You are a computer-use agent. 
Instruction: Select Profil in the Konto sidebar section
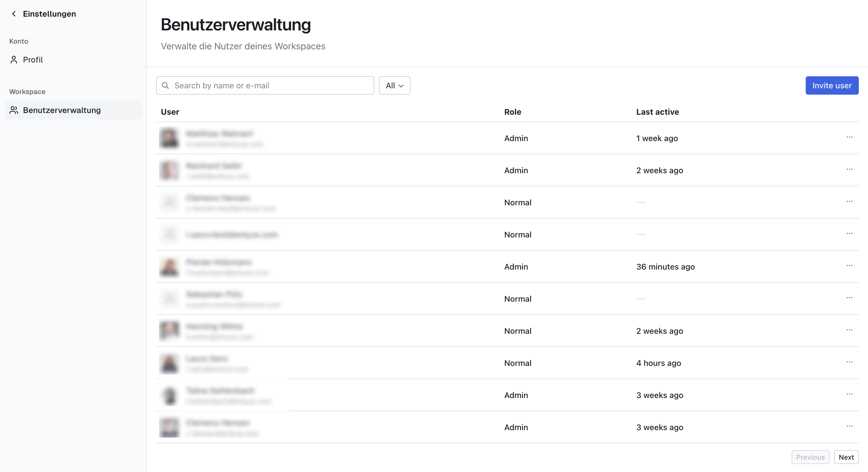click(x=33, y=60)
